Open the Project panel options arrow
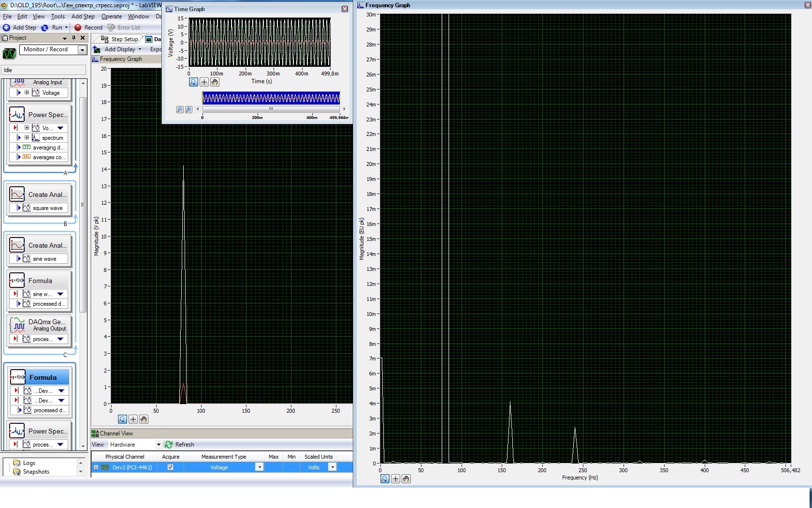Screen dimensions: 812x508 (x=65, y=38)
